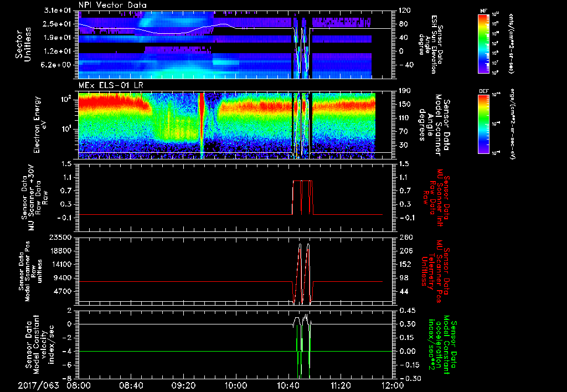The width and height of the screenshot is (567, 392).
Task: Click the 11:20 time axis label
Action: pos(341,385)
